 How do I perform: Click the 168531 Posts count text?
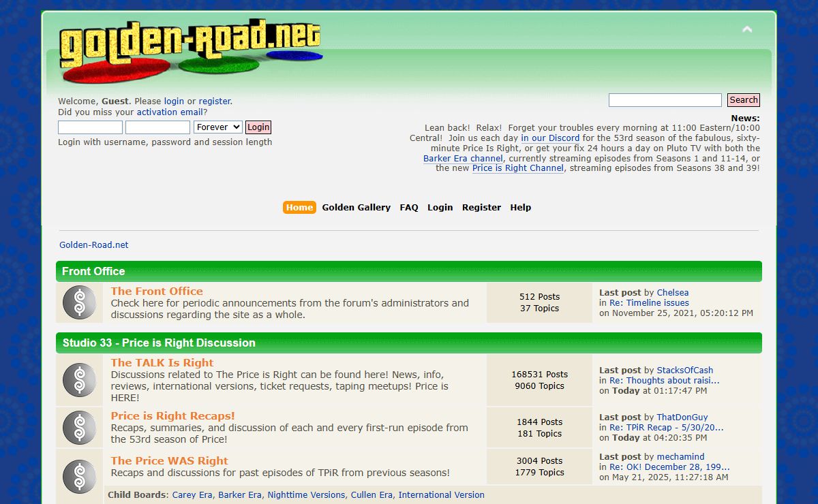[539, 375]
